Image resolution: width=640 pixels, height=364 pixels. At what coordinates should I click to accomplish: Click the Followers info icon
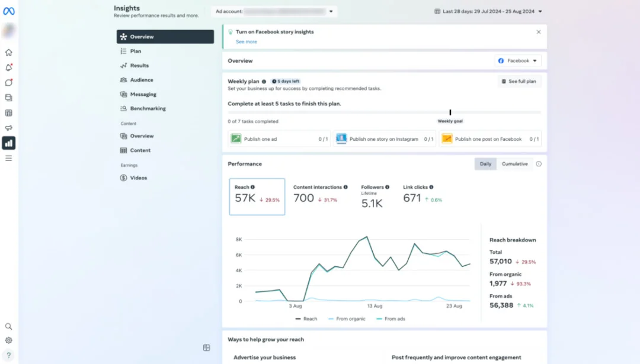pos(388,187)
